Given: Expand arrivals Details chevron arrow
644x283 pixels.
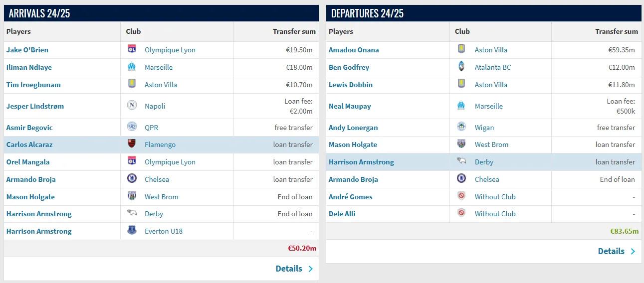Looking at the screenshot, I should 311,269.
